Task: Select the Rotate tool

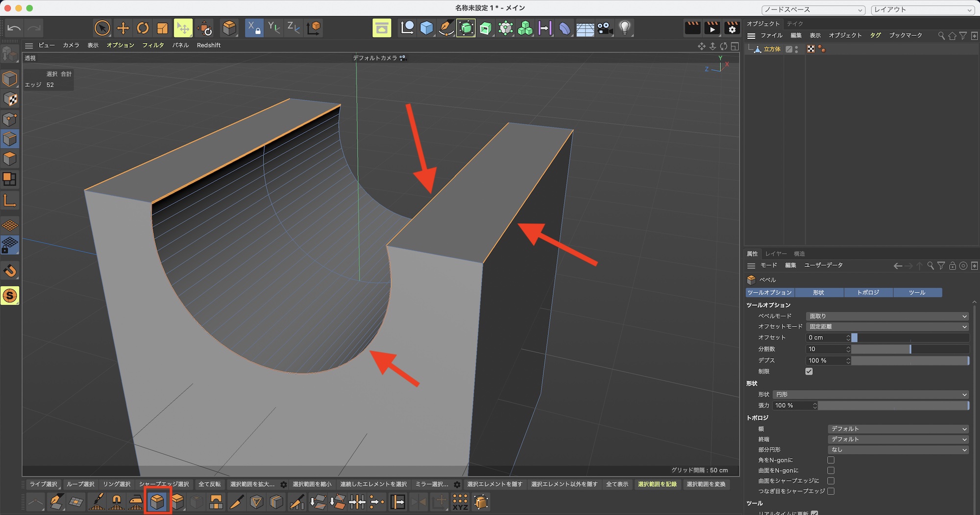Action: [x=143, y=28]
